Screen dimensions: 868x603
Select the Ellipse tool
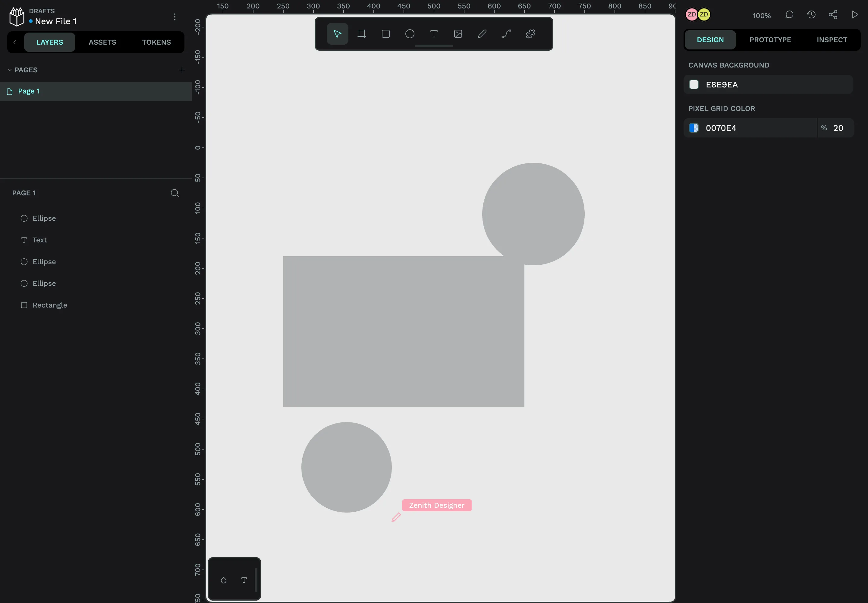[410, 34]
